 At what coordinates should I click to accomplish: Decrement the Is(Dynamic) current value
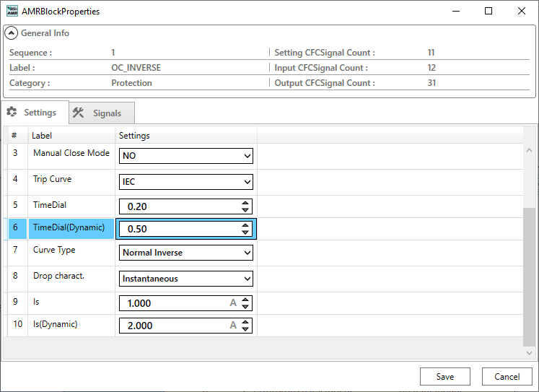[x=246, y=329]
